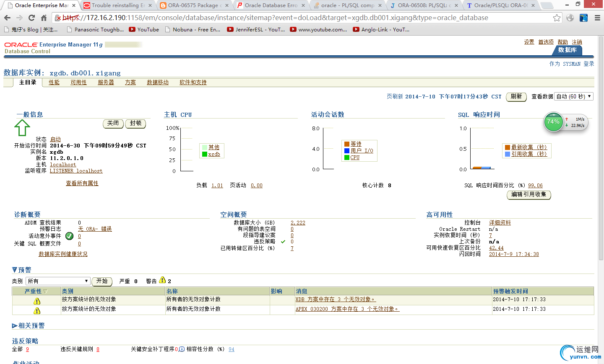Click warning icon in APEX_030200 alert row

(37, 310)
